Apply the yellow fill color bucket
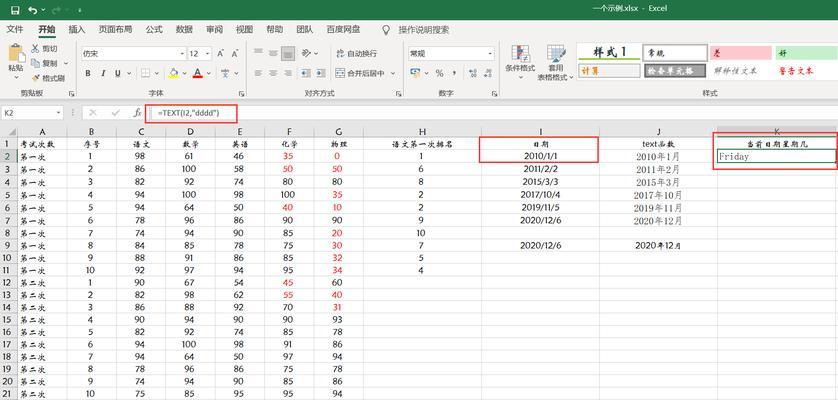The height and width of the screenshot is (400, 838). tap(173, 73)
